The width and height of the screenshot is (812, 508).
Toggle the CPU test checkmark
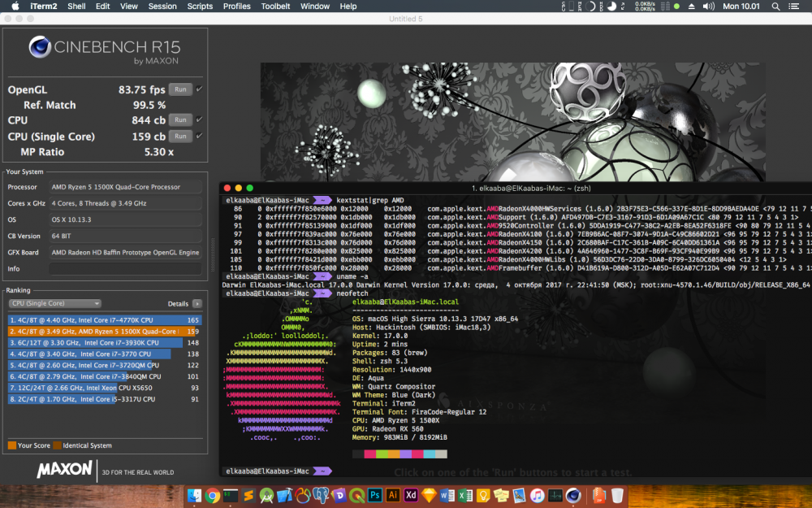[x=200, y=119]
